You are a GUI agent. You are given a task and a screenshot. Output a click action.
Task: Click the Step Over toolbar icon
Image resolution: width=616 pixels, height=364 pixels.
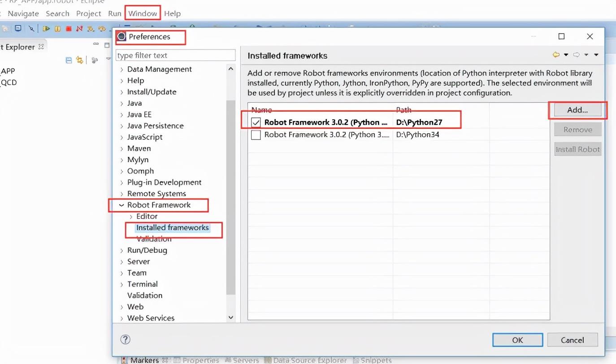click(102, 28)
